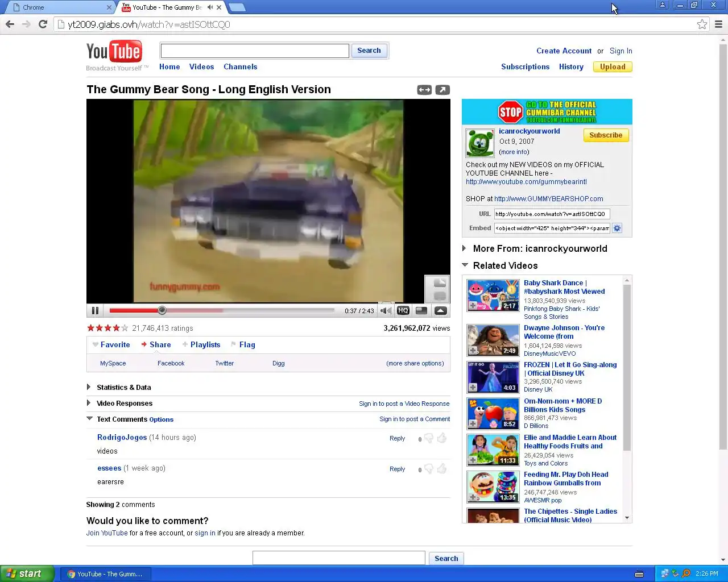728x582 pixels.
Task: Open the Share tab
Action: point(156,345)
